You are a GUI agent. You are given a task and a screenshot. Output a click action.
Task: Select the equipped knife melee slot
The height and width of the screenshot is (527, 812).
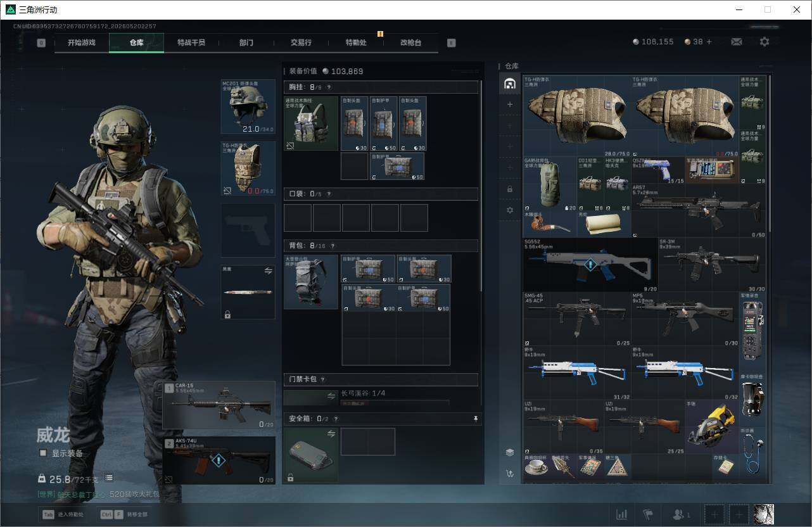[x=248, y=292]
